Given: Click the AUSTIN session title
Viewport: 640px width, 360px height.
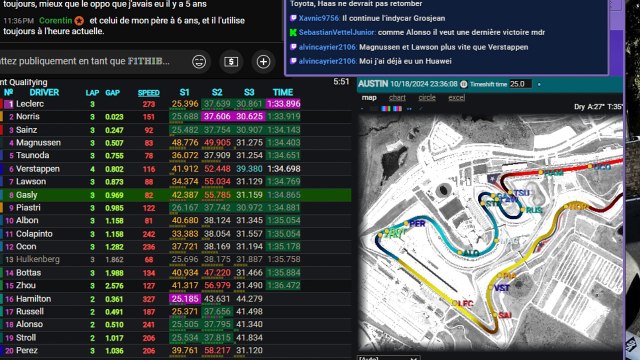Looking at the screenshot, I should pos(373,84).
